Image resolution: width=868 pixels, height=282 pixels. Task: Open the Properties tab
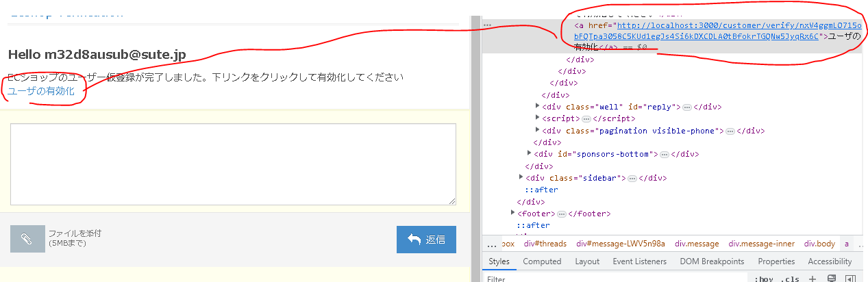tap(776, 261)
